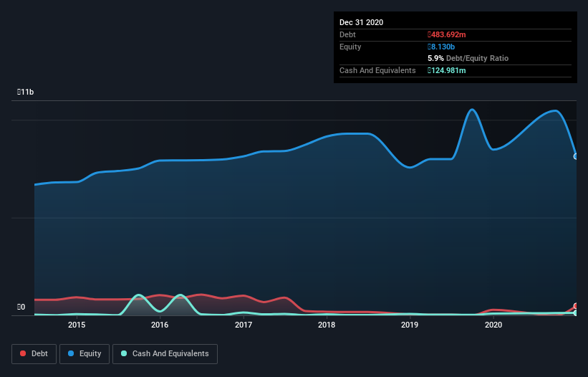Click the 2017 x-axis label
Viewport: 588px width, 377px height.
(244, 325)
